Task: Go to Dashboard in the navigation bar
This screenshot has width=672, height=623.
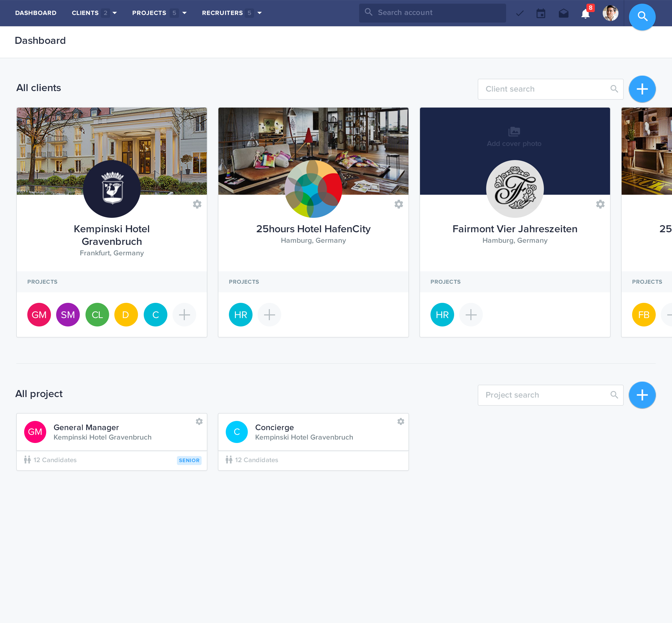Action: point(36,13)
